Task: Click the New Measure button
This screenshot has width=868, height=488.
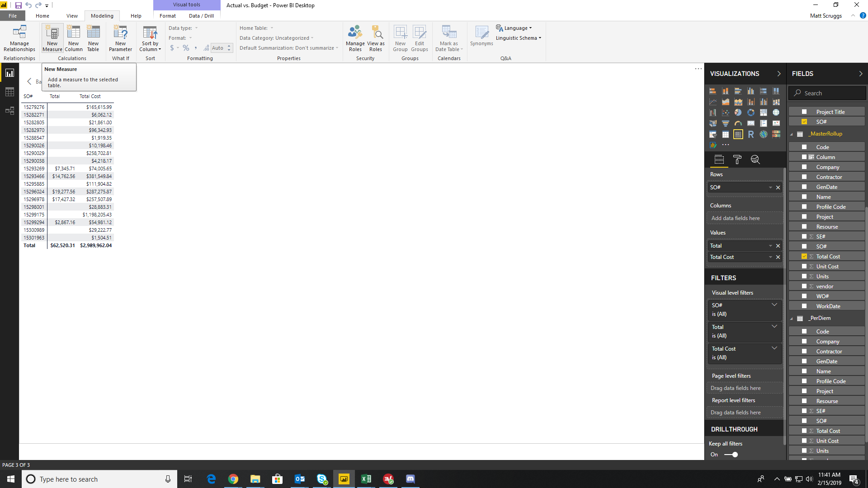Action: [52, 38]
